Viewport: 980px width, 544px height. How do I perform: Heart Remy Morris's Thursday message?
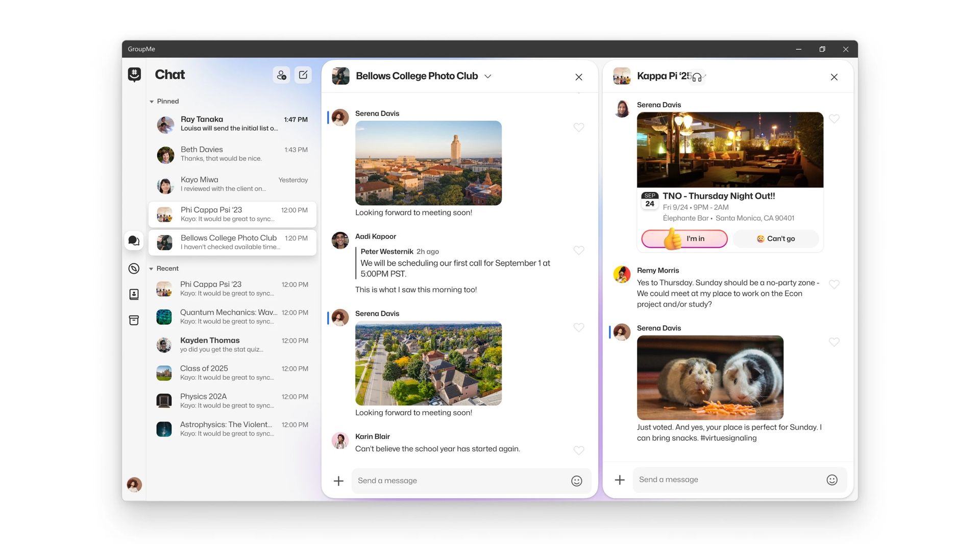coord(834,285)
